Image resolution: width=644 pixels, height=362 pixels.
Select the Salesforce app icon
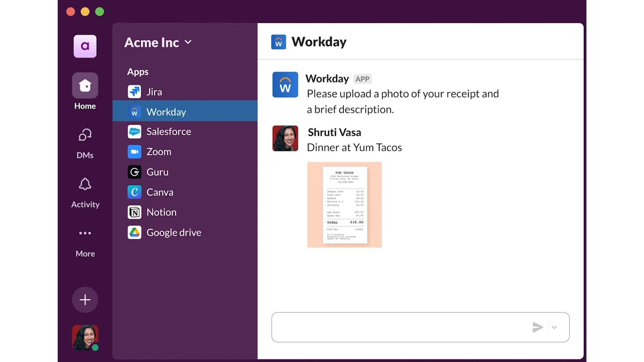(x=134, y=132)
